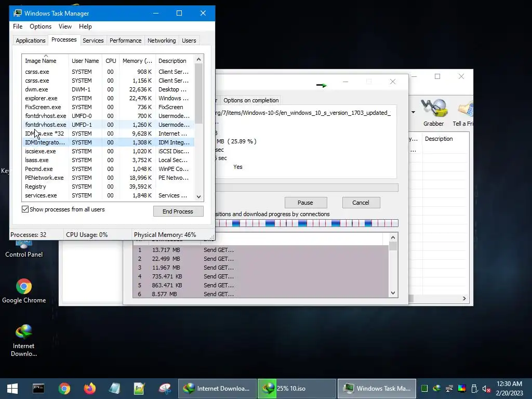The image size is (532, 399).
Task: Switch to the Performance tab
Action: point(125,41)
